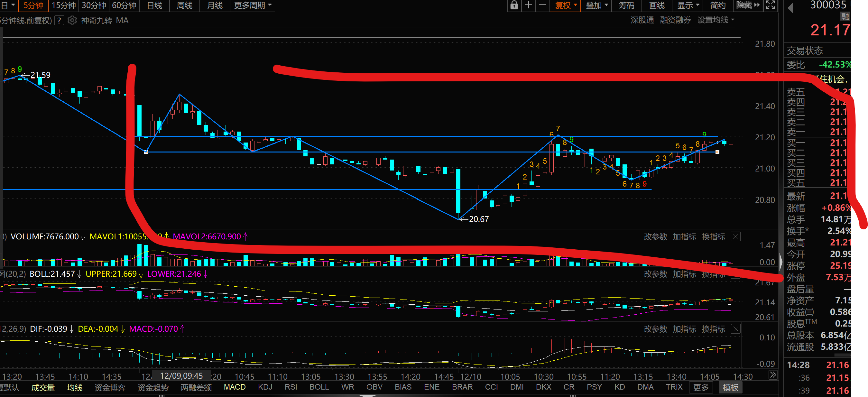Click the lock chart icon
Image resolution: width=868 pixels, height=397 pixels.
click(x=514, y=5)
